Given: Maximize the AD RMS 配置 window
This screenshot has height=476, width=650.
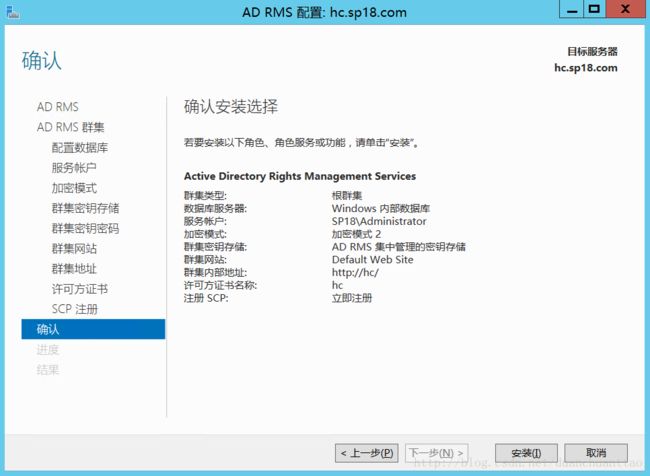Looking at the screenshot, I should (x=594, y=9).
